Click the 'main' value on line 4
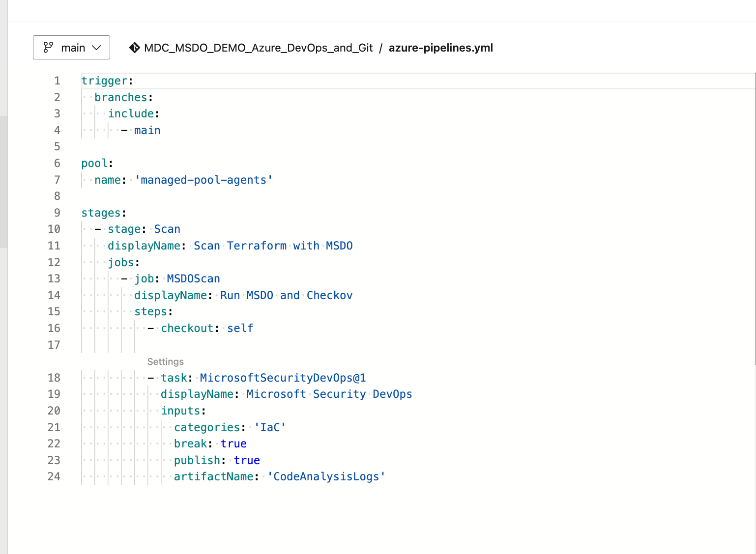Viewport: 756px width, 554px height. [147, 130]
